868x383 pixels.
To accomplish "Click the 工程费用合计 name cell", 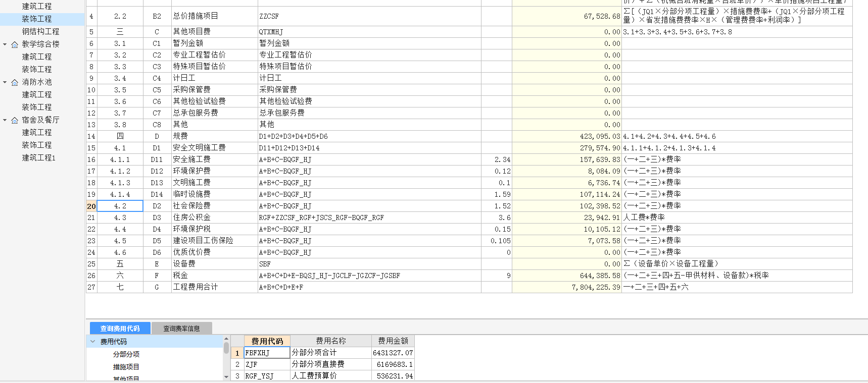I will point(214,287).
